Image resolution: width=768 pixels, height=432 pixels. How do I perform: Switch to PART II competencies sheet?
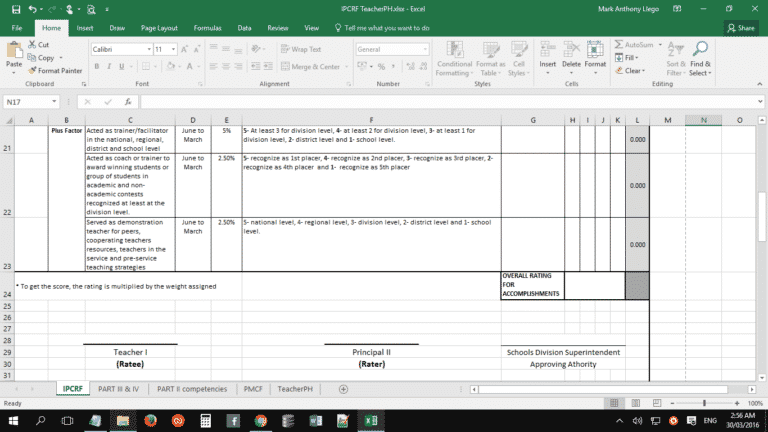[x=191, y=389]
